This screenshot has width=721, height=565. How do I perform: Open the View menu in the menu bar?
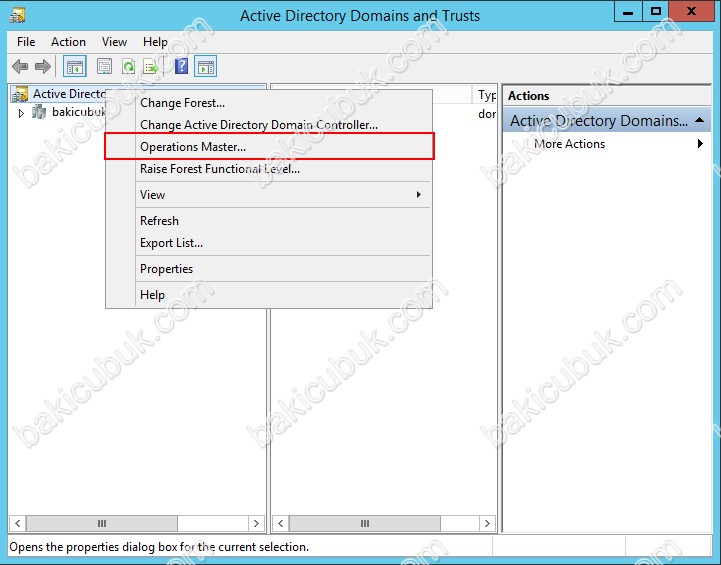114,42
